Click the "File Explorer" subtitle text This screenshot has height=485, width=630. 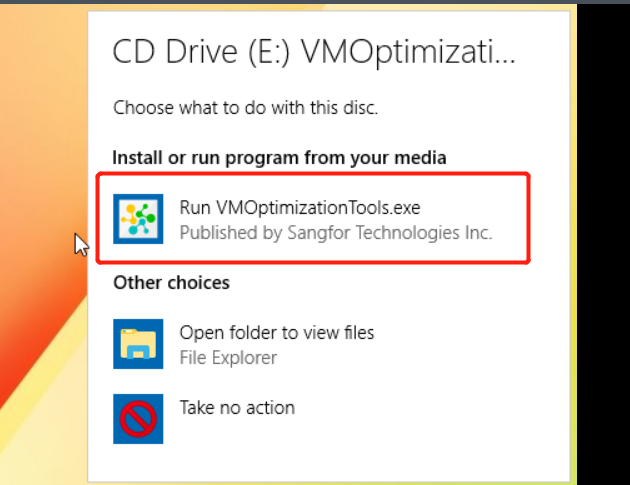[x=228, y=357]
